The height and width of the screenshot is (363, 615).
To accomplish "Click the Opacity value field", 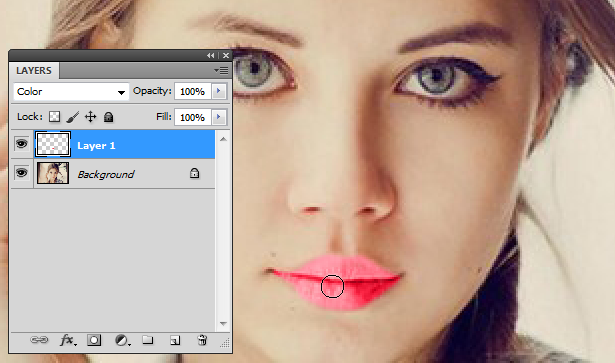I will [x=193, y=91].
